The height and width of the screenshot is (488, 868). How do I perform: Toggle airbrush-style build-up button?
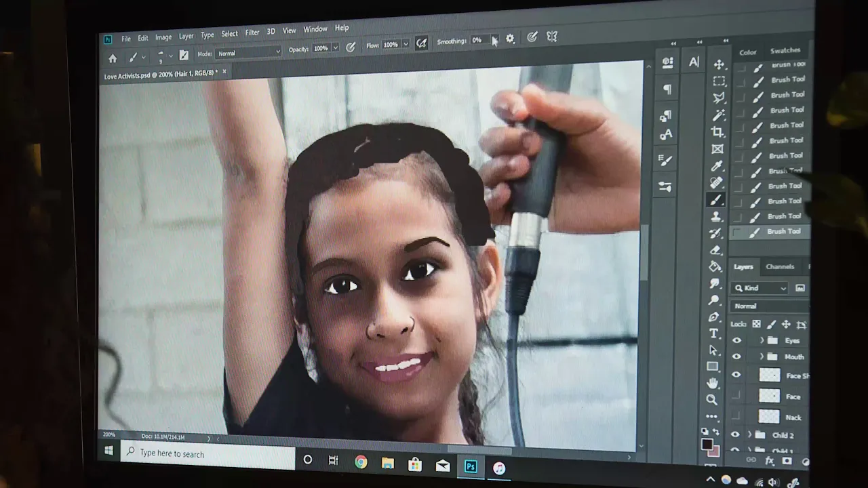click(x=421, y=43)
